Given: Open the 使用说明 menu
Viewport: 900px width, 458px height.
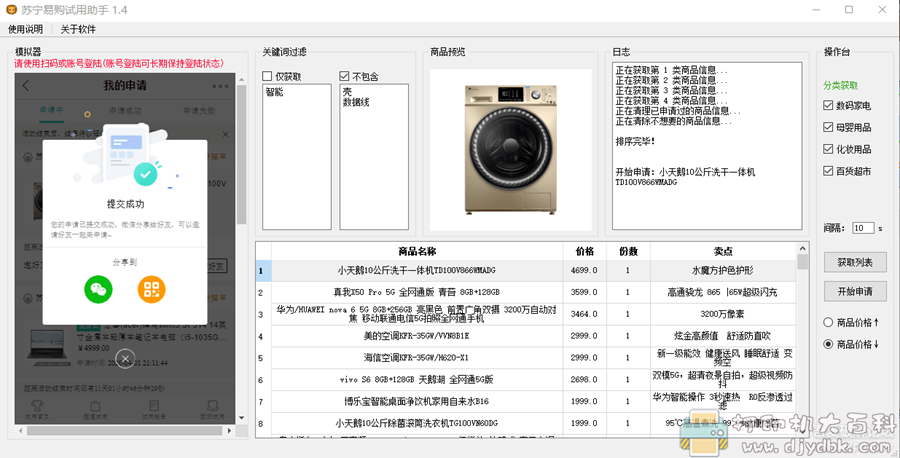Looking at the screenshot, I should (25, 29).
